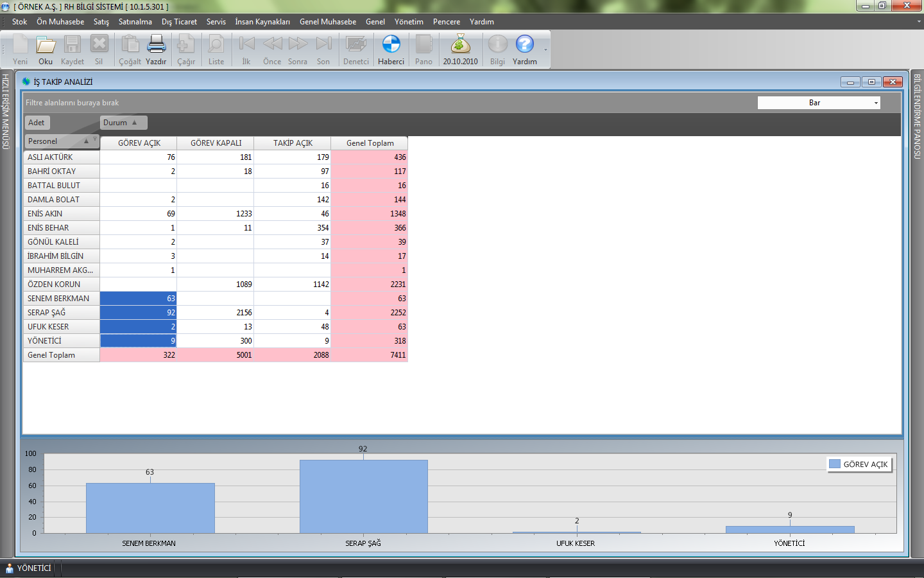Open the İnsan Kaynakları menu
Screen dimensions: 924x578
pos(262,22)
